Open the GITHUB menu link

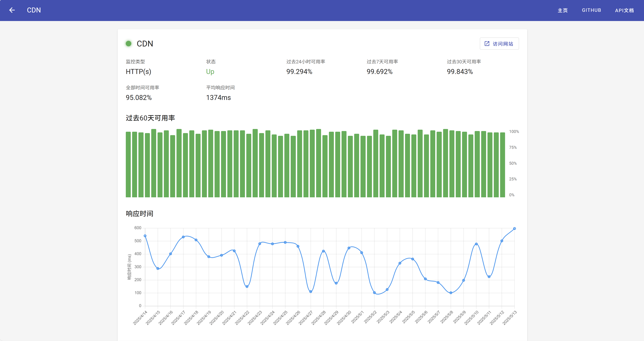point(591,10)
